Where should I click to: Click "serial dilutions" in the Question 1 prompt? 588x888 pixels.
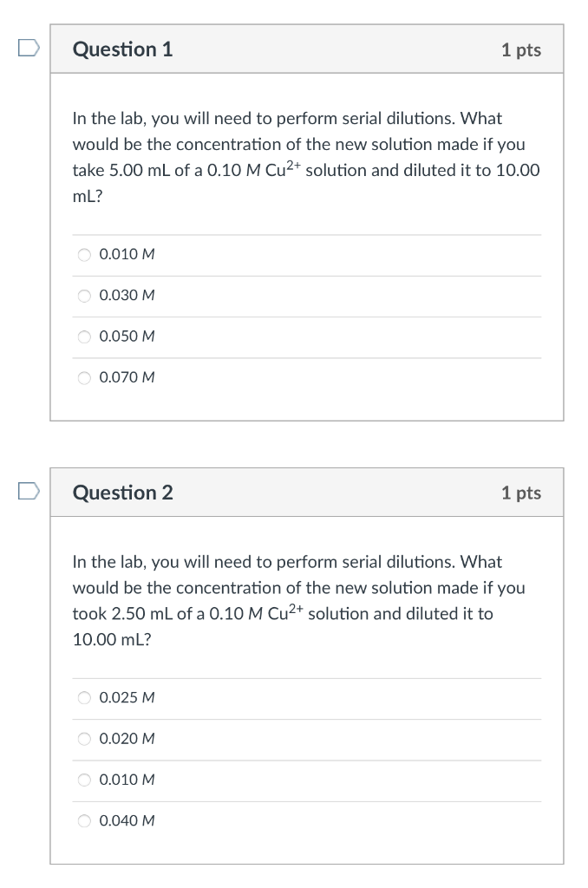tap(394, 118)
